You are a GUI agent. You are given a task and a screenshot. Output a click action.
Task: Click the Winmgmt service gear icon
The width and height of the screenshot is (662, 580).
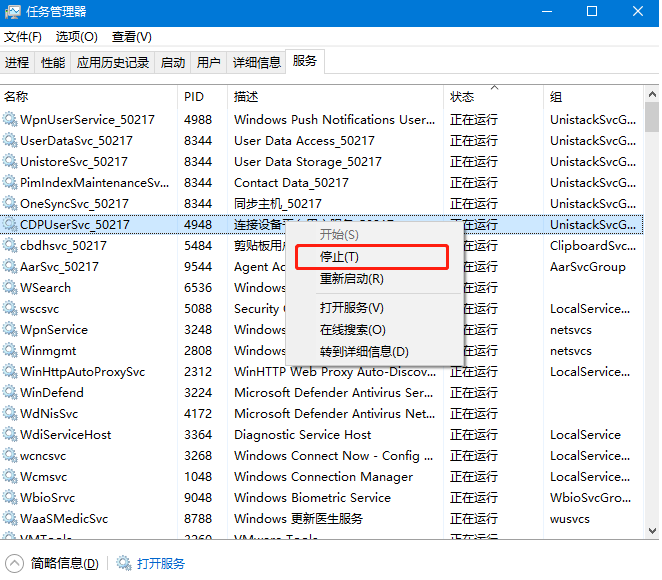coord(10,351)
